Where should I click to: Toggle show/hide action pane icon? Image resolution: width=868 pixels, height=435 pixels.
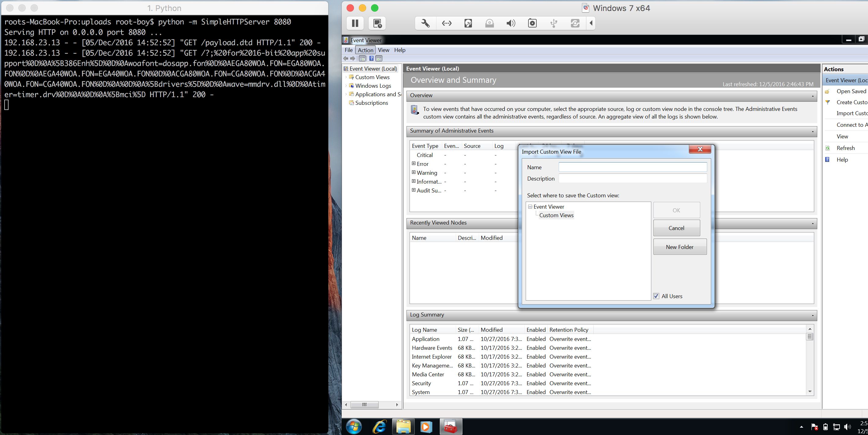click(379, 59)
